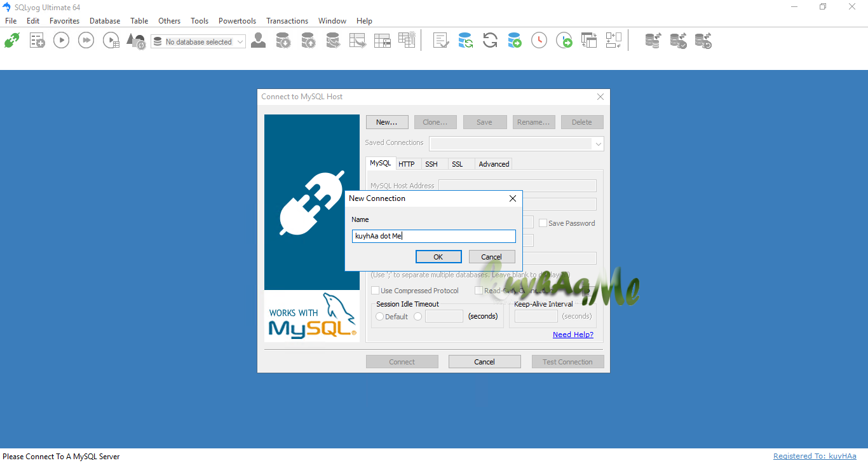Confirm New Connection name with OK

pos(438,257)
